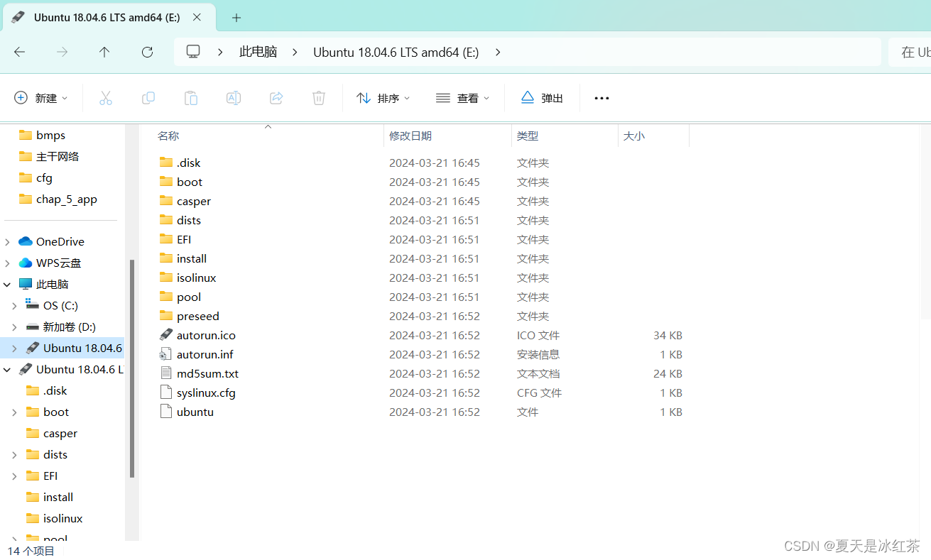
Task: Select the pool folder in file list
Action: click(189, 297)
